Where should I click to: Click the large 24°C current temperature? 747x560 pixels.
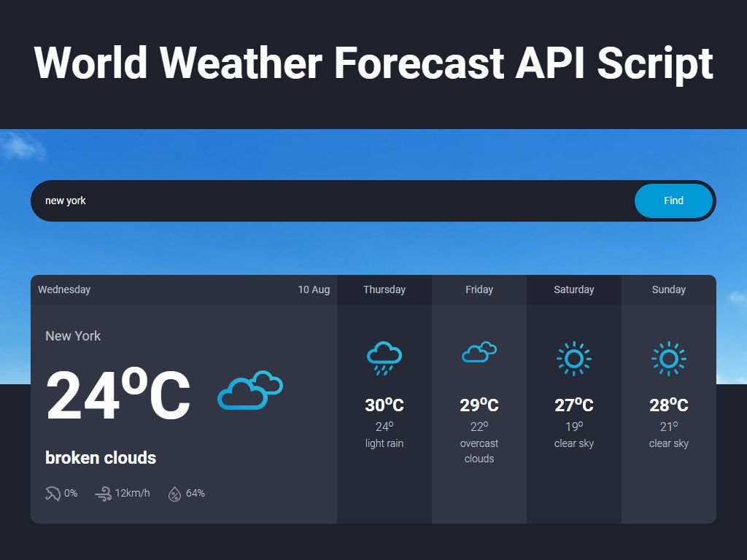[118, 395]
